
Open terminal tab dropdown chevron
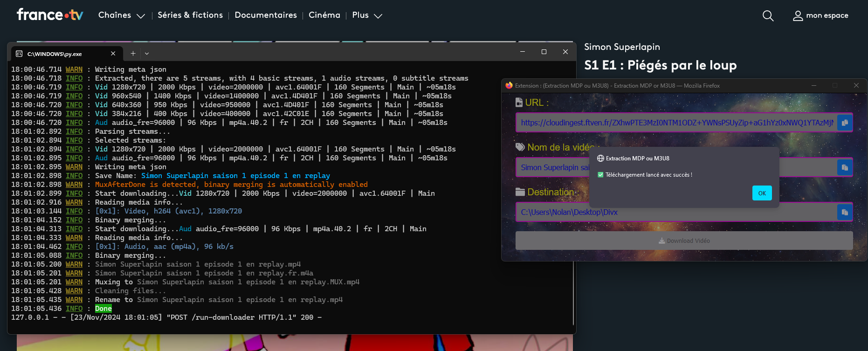(147, 54)
